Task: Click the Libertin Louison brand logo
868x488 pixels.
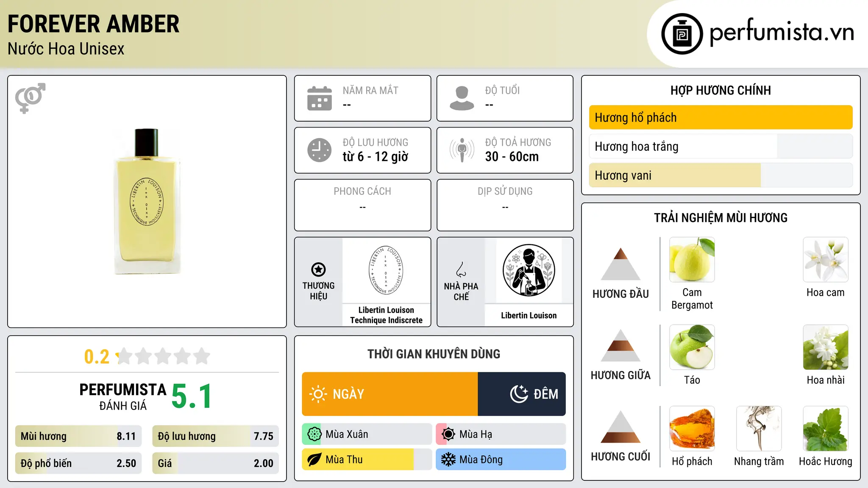Action: coord(386,270)
